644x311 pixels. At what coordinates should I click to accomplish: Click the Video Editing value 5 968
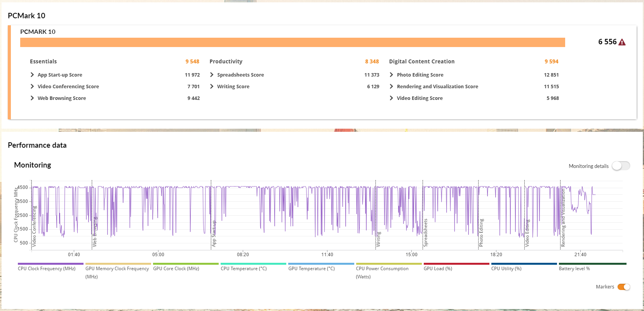pyautogui.click(x=553, y=98)
